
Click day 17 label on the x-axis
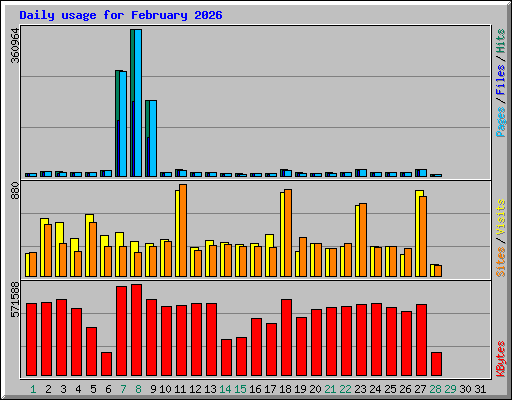tap(270, 389)
